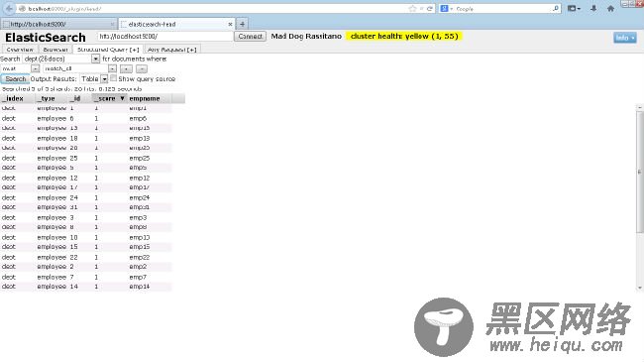Open the Output Results Table dropdown
The width and height of the screenshot is (644, 362).
click(x=94, y=78)
